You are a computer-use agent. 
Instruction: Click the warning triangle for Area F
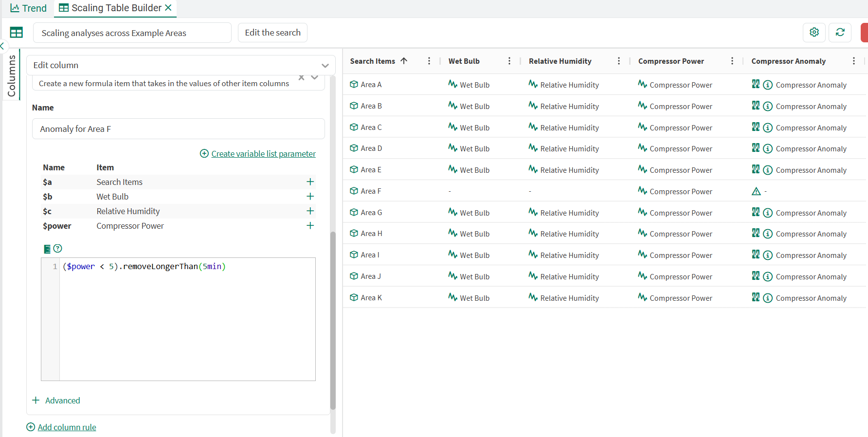tap(756, 192)
